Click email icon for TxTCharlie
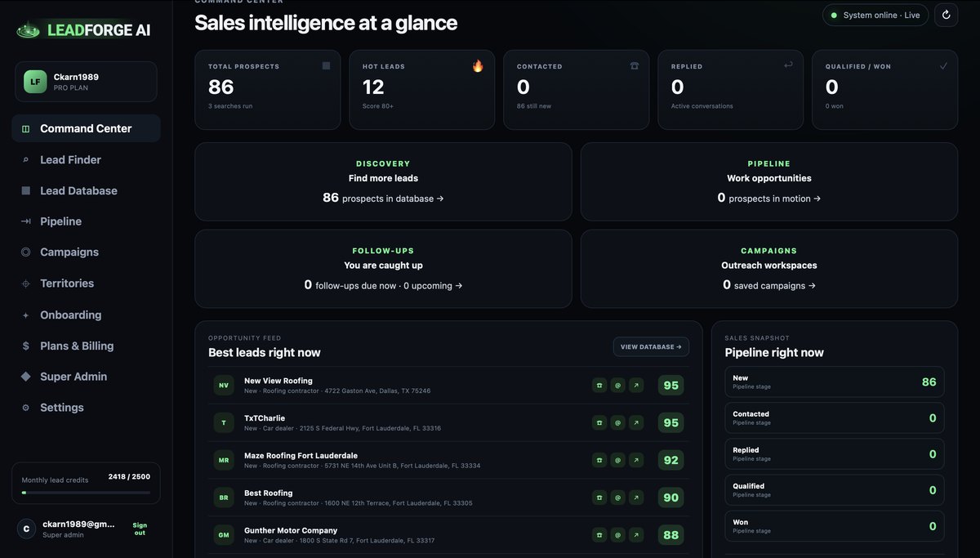 [x=618, y=422]
